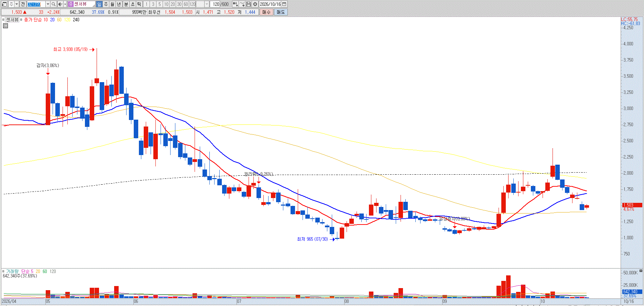
Task: Click the small square marker before 거래량 label
Action: pos(3,271)
